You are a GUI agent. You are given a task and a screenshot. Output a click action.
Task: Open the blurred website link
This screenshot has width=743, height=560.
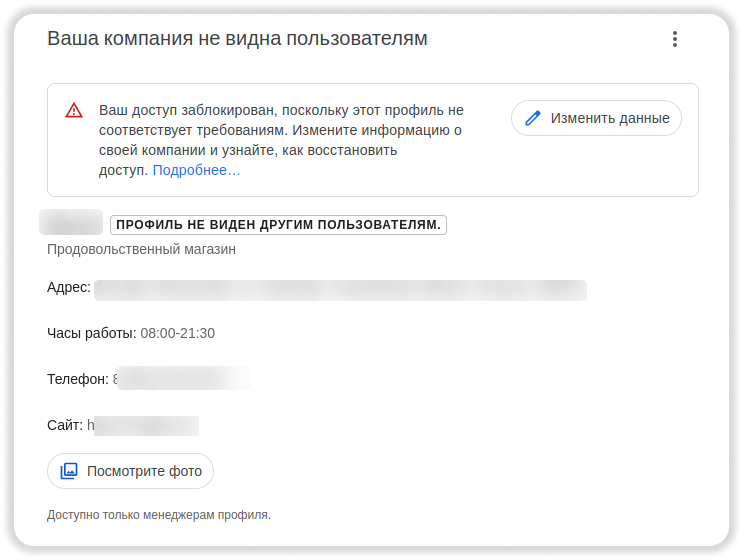pyautogui.click(x=143, y=425)
